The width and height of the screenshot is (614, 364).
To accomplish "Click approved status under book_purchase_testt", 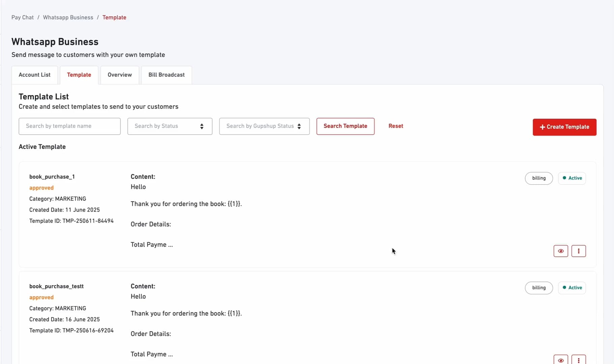I will pyautogui.click(x=41, y=297).
